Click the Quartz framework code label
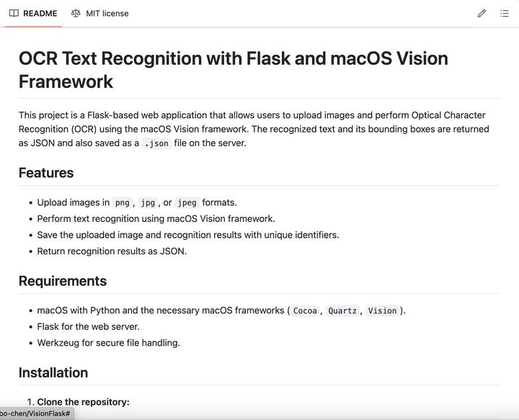This screenshot has width=519, height=420. click(x=342, y=310)
